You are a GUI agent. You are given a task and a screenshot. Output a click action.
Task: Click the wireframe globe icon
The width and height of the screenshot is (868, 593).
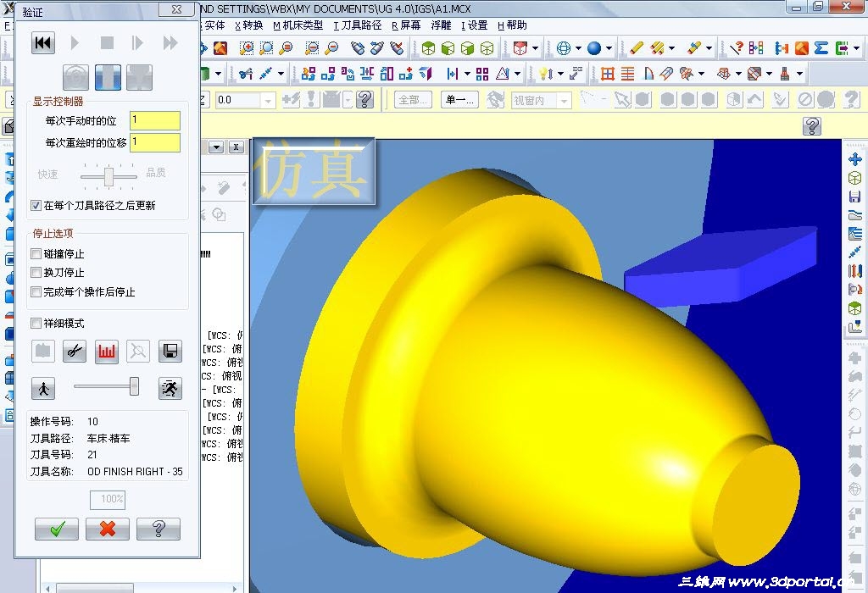(x=564, y=48)
